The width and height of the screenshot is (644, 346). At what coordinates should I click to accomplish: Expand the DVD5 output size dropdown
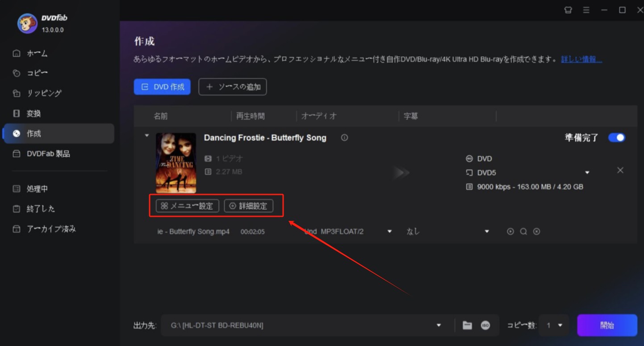587,173
